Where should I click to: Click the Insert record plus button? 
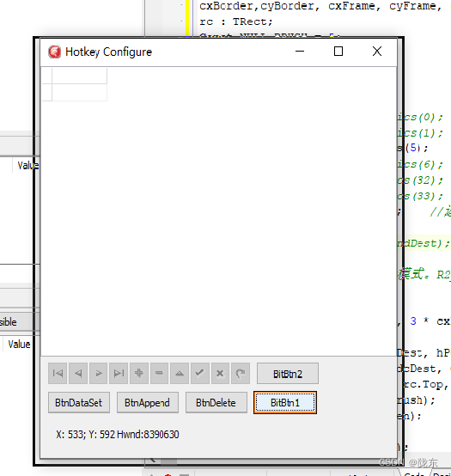coord(139,373)
